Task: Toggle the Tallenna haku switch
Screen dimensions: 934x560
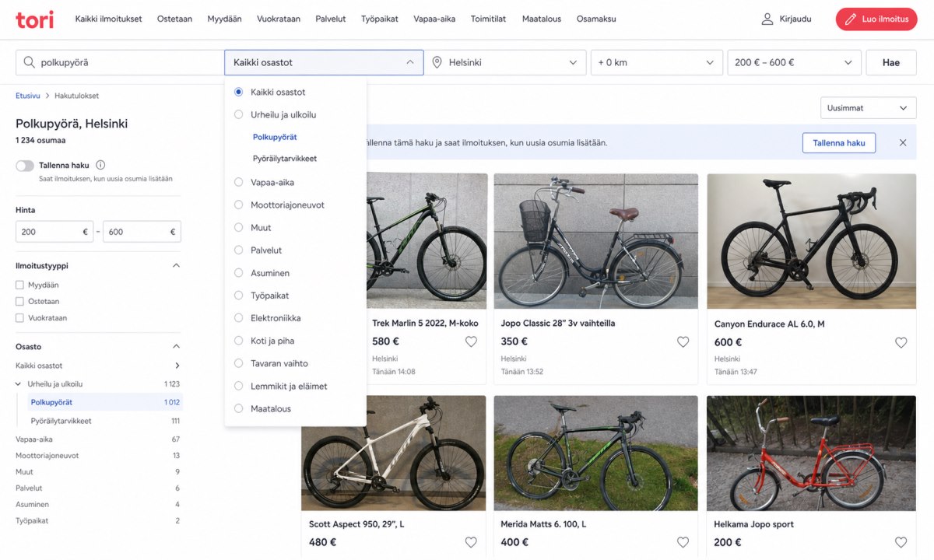Action: (x=25, y=166)
